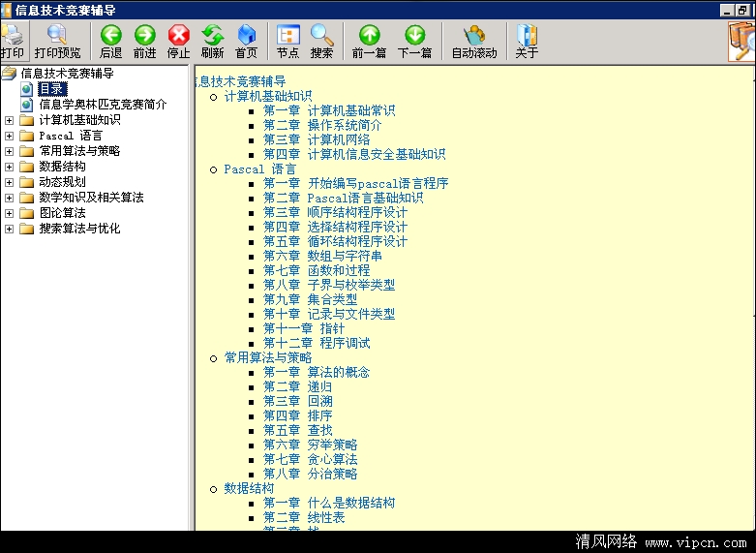756x553 pixels.
Task: Toggle auto scroll (自动滚动) icon
Action: pyautogui.click(x=474, y=36)
